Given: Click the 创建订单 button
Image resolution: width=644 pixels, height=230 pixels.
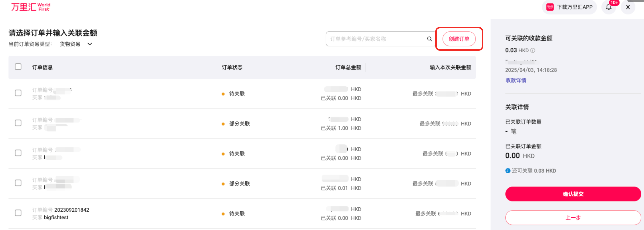Looking at the screenshot, I should pos(459,39).
